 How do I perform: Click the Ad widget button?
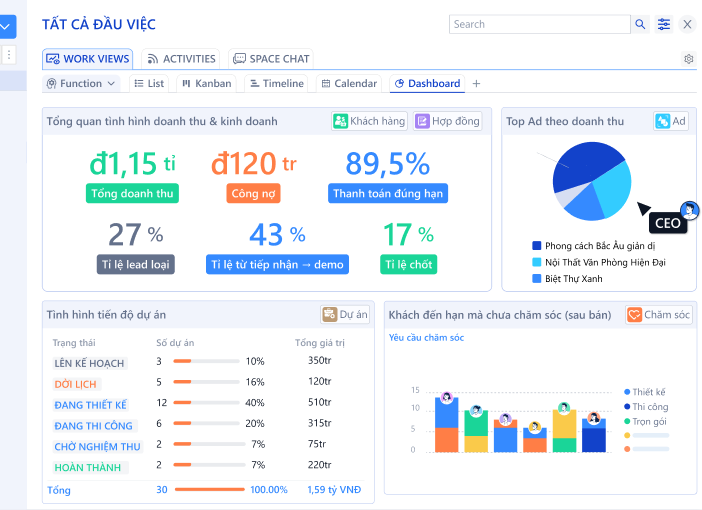(671, 121)
